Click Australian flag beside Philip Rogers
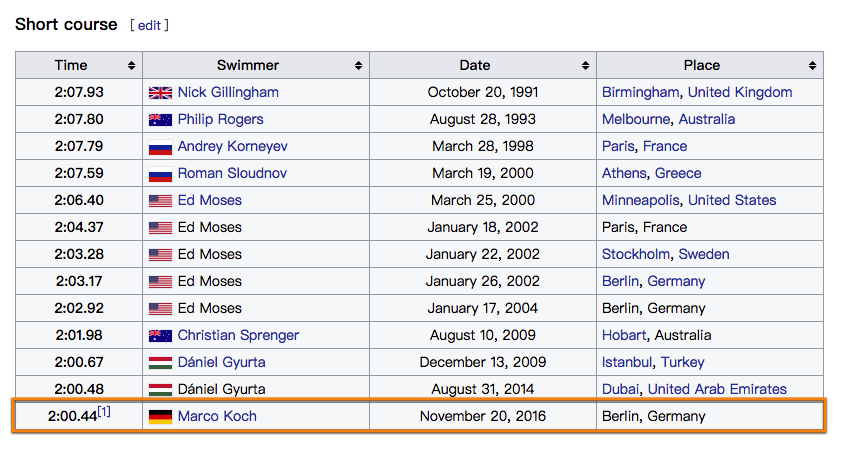Screen dimensions: 841x451 (160, 120)
